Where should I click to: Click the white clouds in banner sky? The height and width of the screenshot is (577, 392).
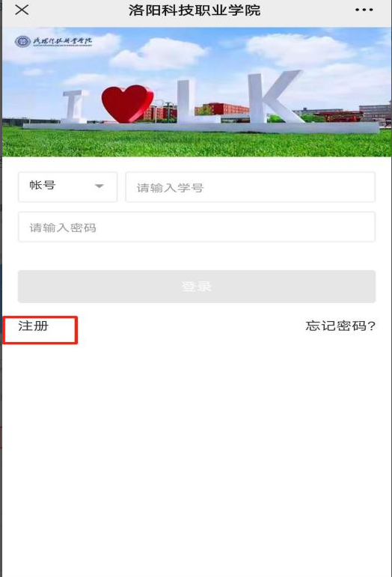click(x=158, y=54)
